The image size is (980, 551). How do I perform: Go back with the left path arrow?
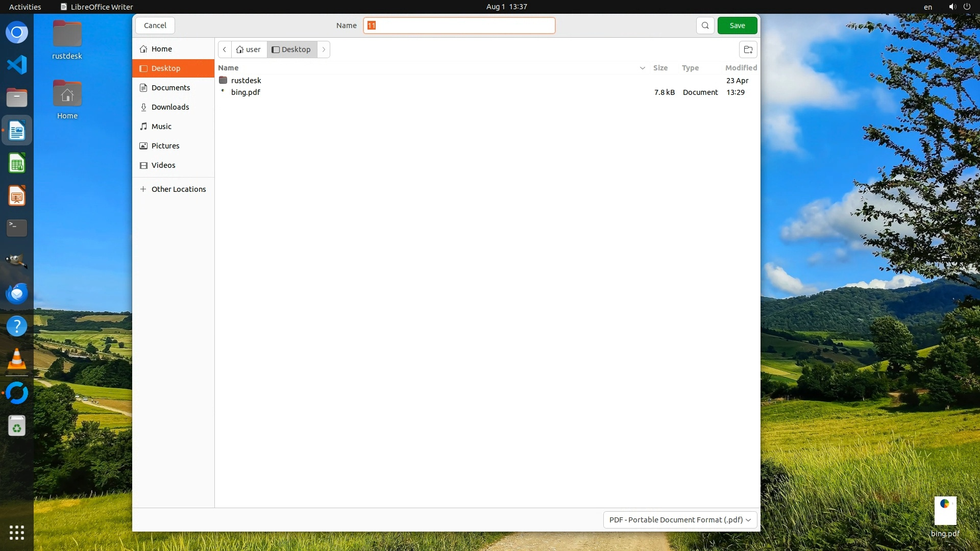point(225,49)
